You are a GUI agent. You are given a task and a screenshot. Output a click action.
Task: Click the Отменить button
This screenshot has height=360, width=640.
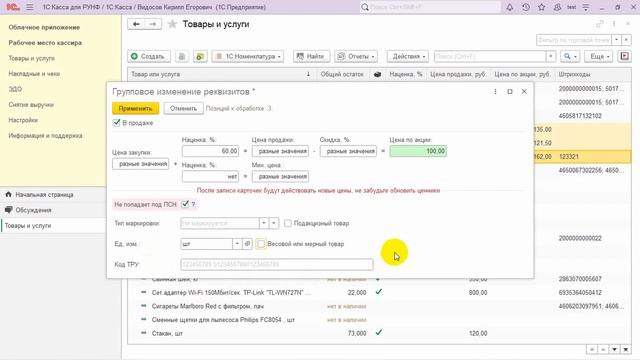tap(183, 108)
